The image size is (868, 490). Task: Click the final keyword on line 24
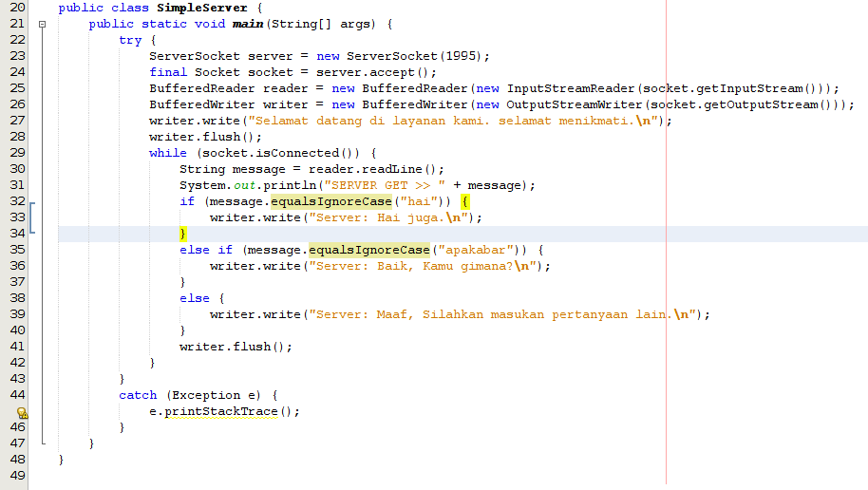click(168, 72)
